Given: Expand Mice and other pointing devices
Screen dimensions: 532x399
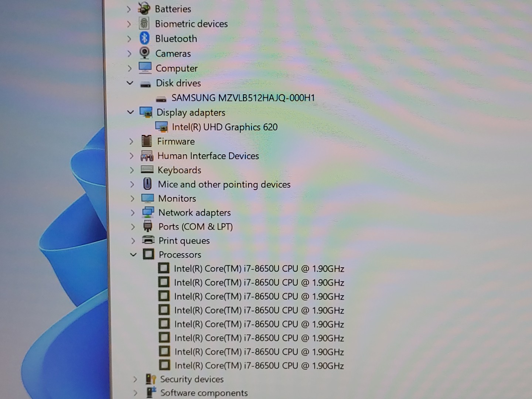Looking at the screenshot, I should pyautogui.click(x=132, y=184).
